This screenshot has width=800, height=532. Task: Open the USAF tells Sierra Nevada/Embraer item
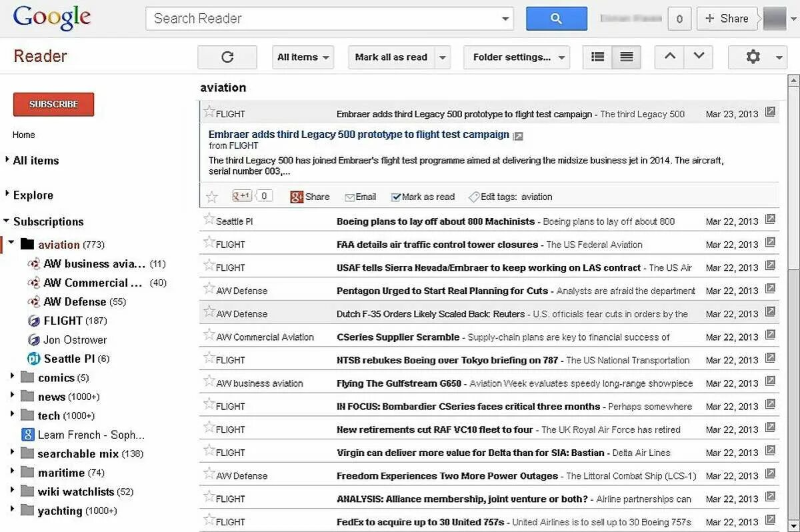488,267
